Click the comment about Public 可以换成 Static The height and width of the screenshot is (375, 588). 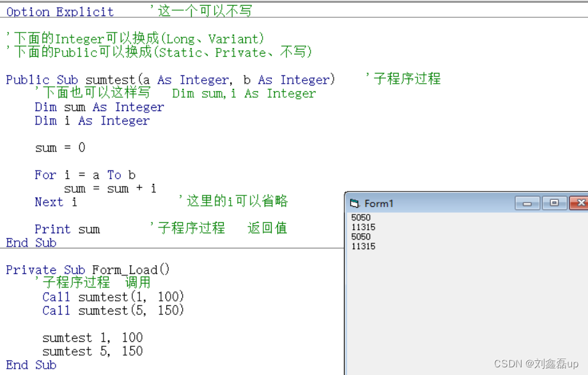pyautogui.click(x=159, y=52)
